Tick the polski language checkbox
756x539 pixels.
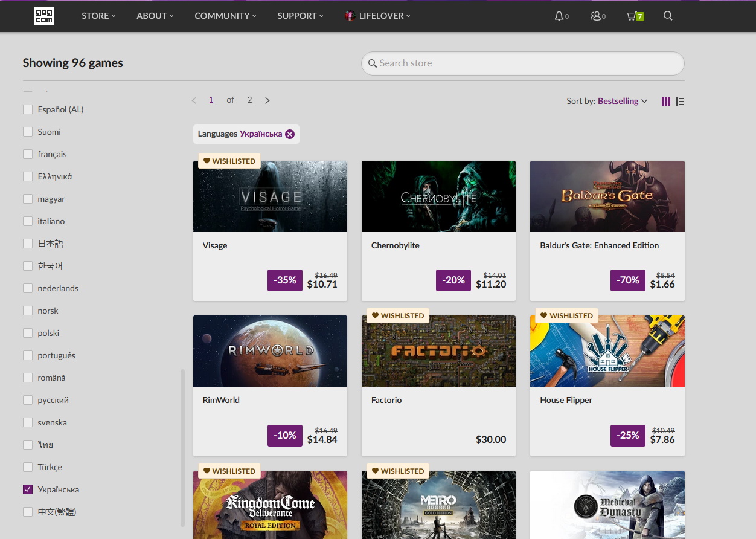tap(28, 333)
